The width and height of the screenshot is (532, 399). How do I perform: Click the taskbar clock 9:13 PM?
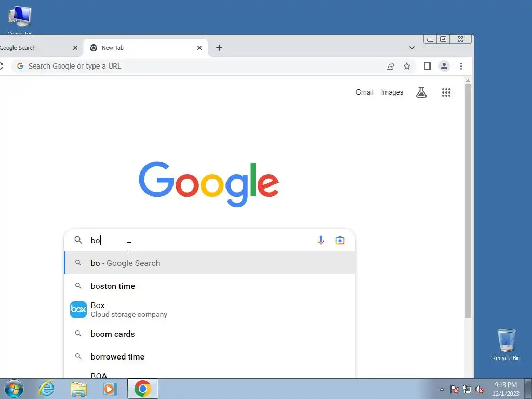[506, 389]
